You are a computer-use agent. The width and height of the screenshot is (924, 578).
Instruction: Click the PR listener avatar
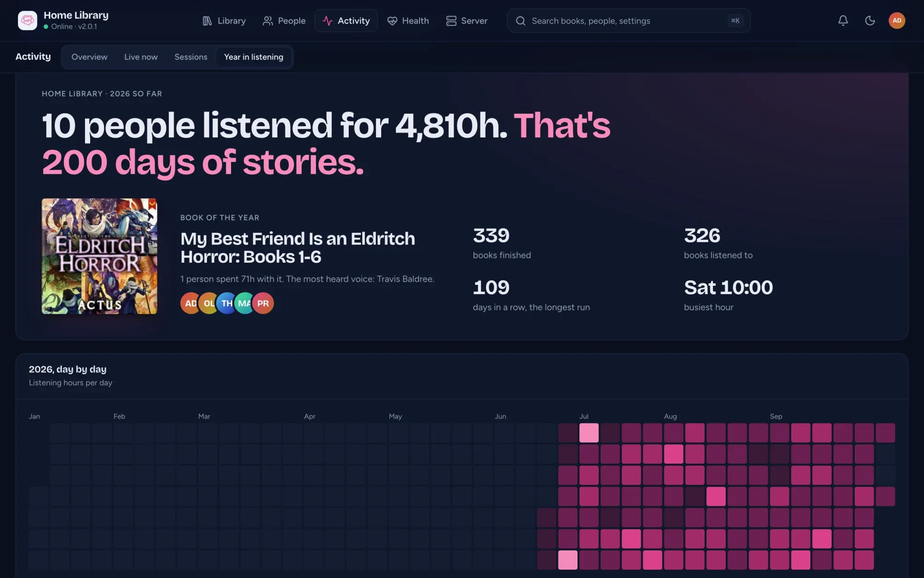tap(263, 303)
